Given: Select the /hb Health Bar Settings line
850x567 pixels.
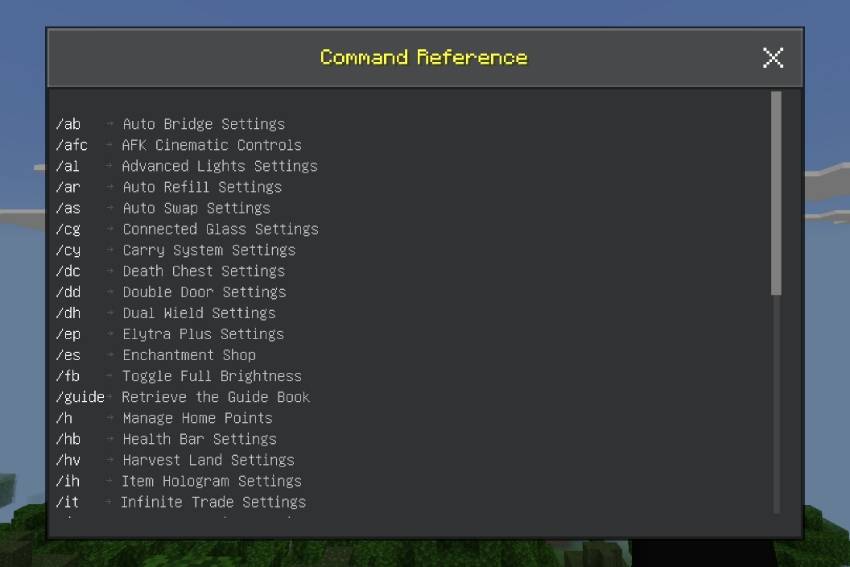Looking at the screenshot, I should coord(166,439).
